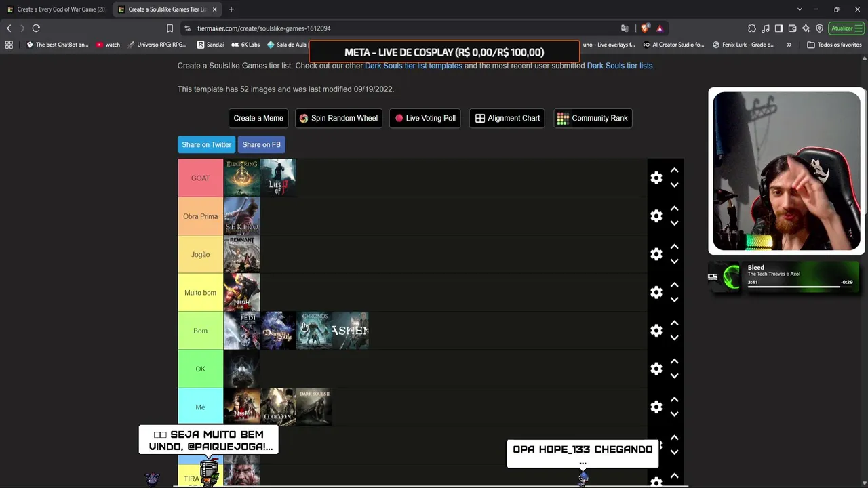Open settings gear for the OK tier
Screen dimensions: 868x488
(x=656, y=369)
